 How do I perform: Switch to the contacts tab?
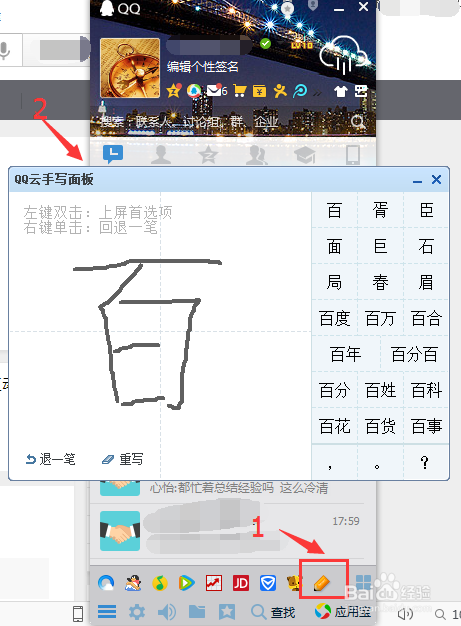(161, 155)
